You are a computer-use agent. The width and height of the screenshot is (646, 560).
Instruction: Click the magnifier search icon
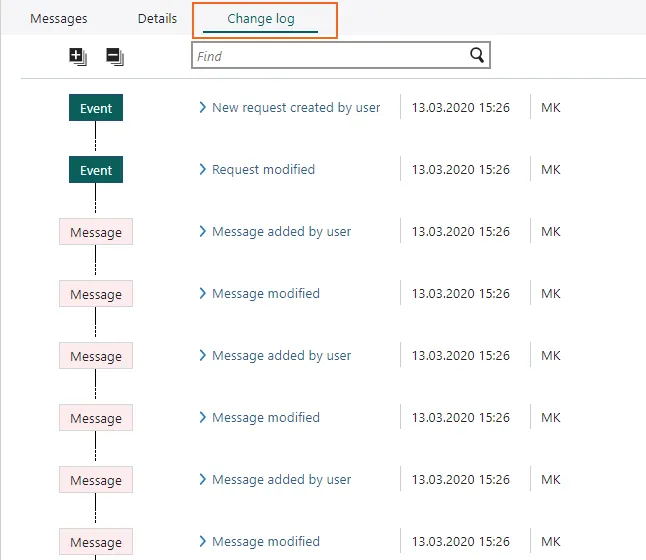click(x=477, y=56)
